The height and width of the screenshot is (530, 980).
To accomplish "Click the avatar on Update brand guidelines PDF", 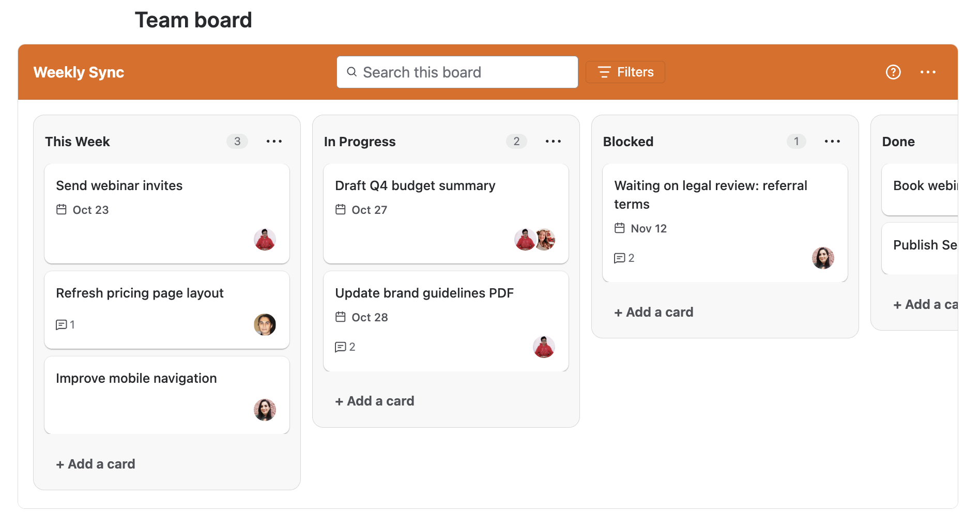I will tap(544, 347).
